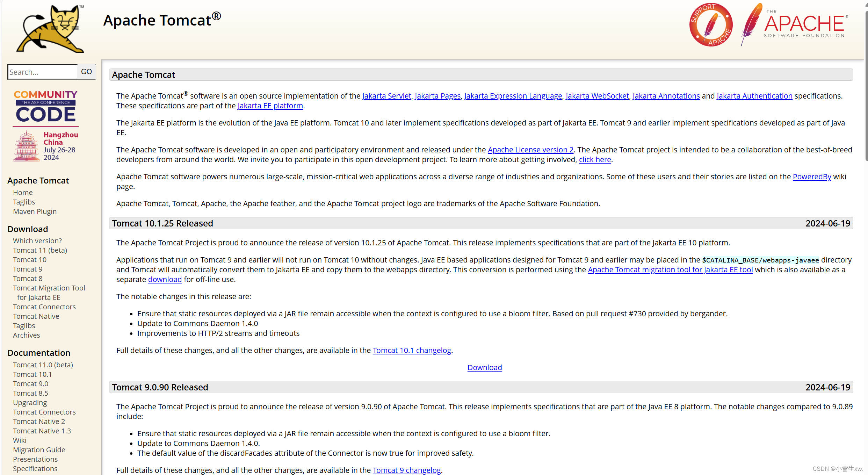Open Tomcat 9.0 documentation link
868x475 pixels.
pos(30,384)
